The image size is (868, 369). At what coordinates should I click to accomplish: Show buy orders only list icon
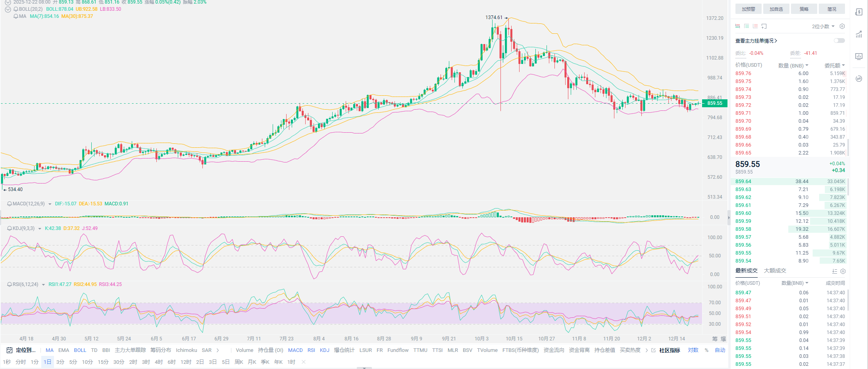[747, 26]
